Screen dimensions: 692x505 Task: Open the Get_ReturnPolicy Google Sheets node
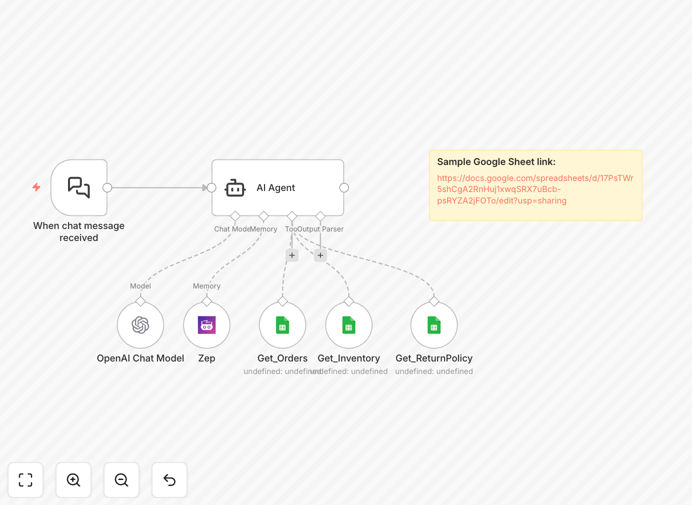click(434, 325)
